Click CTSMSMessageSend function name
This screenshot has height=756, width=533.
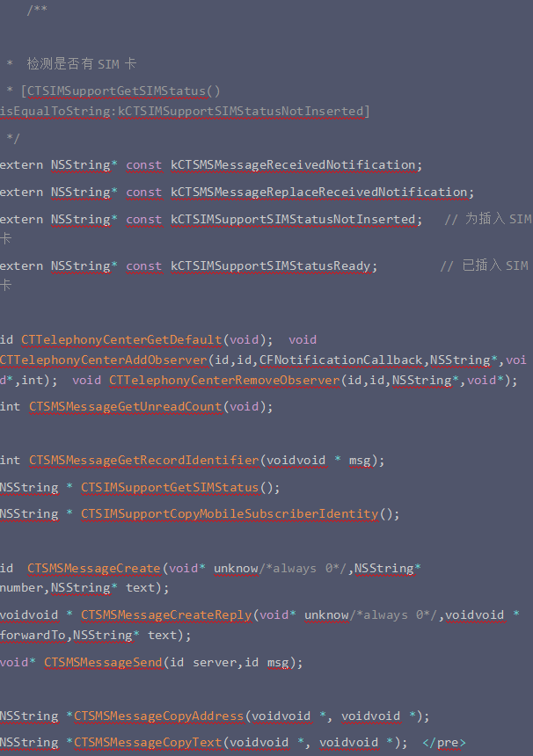pos(103,663)
